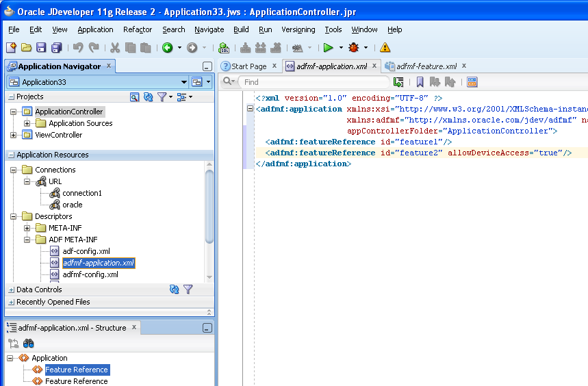Open the Application33 selector dropdown
Screen dimensions: 588x386
pos(183,82)
